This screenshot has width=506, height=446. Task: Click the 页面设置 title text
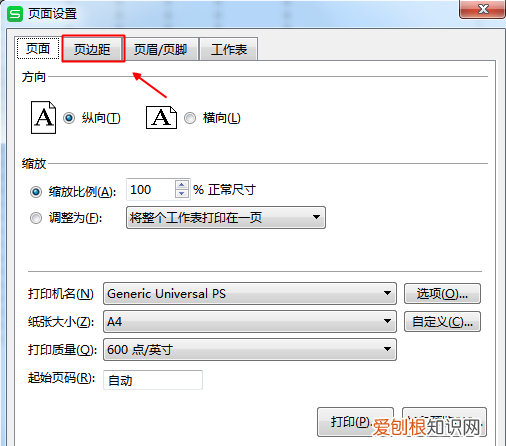53,14
